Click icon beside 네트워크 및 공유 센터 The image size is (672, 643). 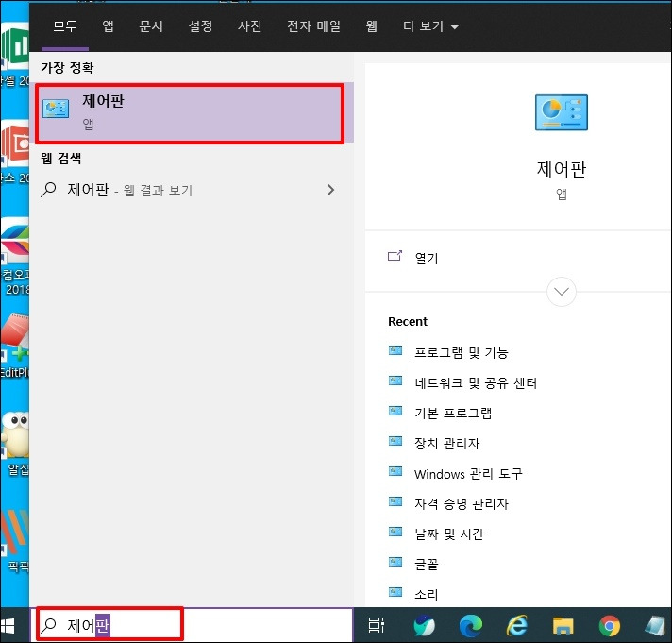click(395, 381)
